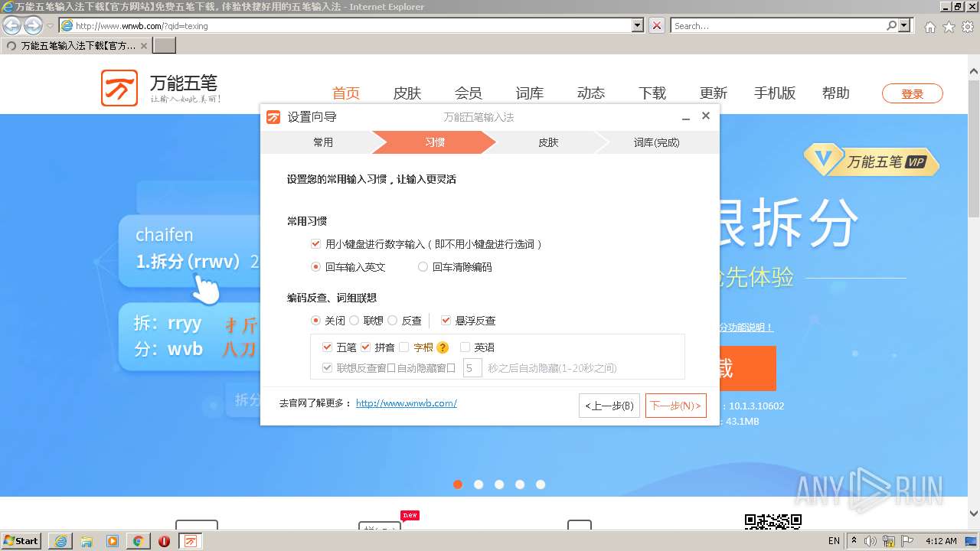Click the page vertical scrollbar down arrow

pos(974,514)
